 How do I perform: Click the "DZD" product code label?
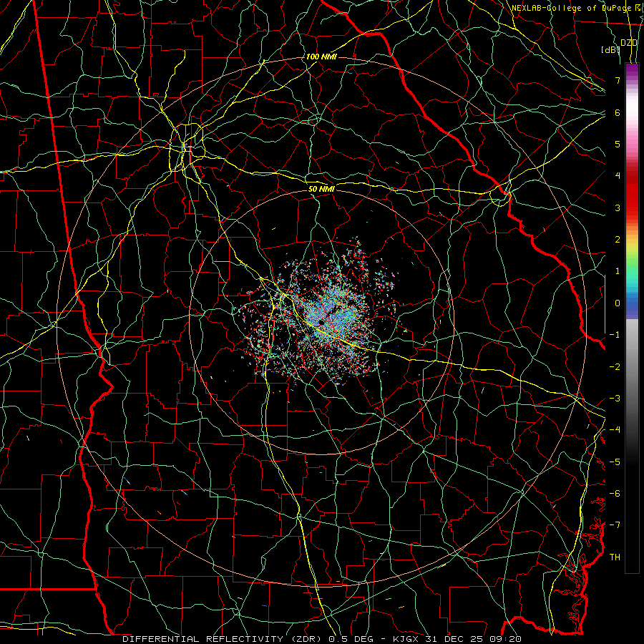tap(629, 43)
